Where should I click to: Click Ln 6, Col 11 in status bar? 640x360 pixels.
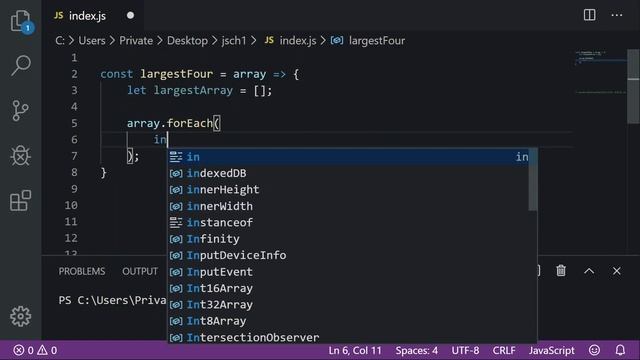click(x=355, y=350)
